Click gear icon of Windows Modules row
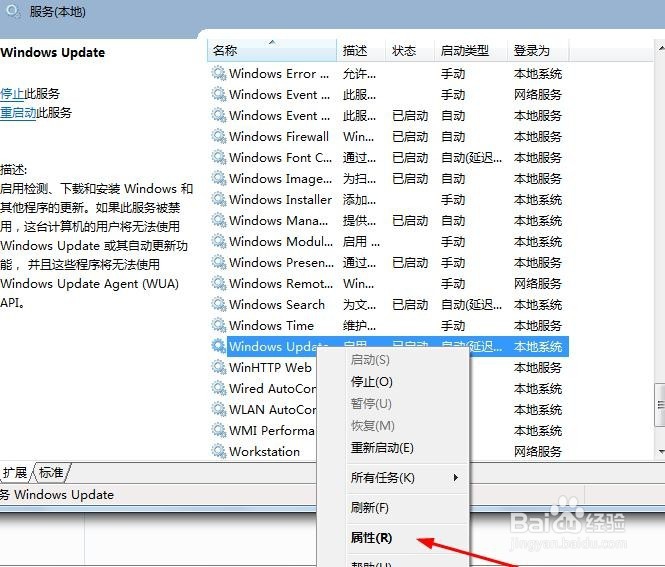This screenshot has height=567, width=665. (x=219, y=241)
